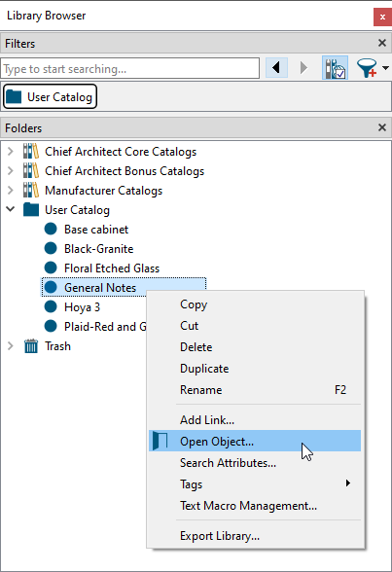Expand Chief Architect Bonus Catalogs node
Screen dimensions: 392x572
point(10,171)
